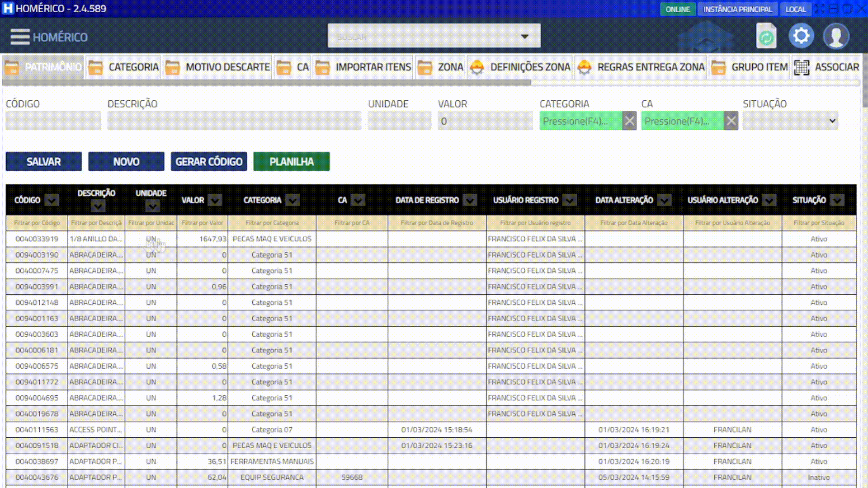This screenshot has height=488, width=868.
Task: Switch to the Motivo Descarte tab
Action: pyautogui.click(x=218, y=67)
